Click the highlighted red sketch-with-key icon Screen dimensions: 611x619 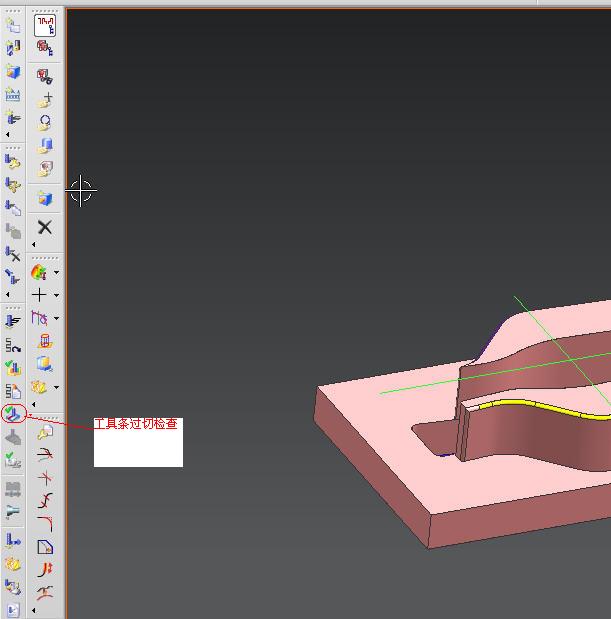point(45,26)
